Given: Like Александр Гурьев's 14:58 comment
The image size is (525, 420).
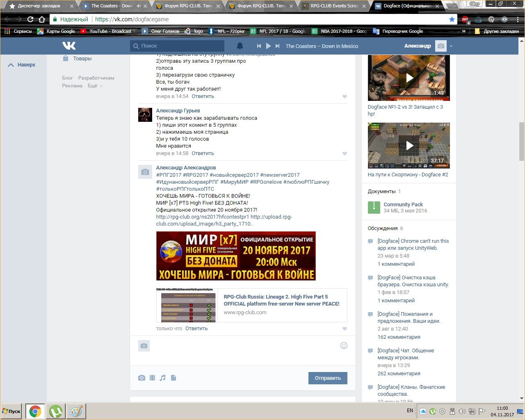Looking at the screenshot, I should 345,154.
